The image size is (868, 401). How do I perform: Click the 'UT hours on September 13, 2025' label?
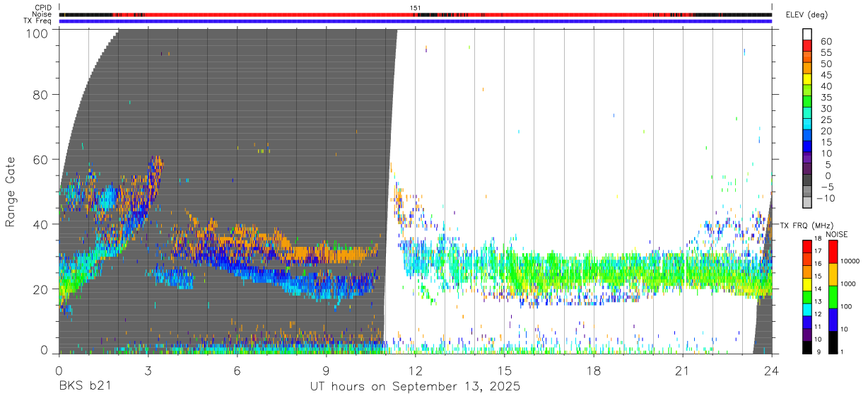(x=415, y=387)
